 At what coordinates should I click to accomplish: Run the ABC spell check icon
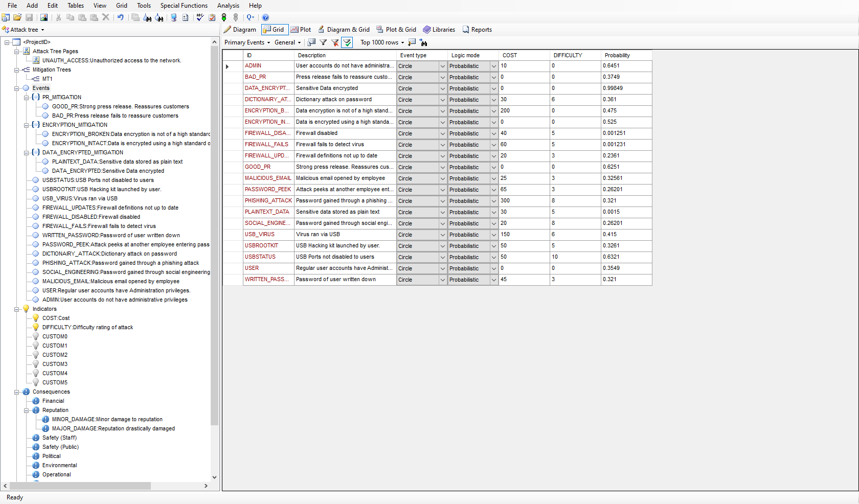pos(200,17)
